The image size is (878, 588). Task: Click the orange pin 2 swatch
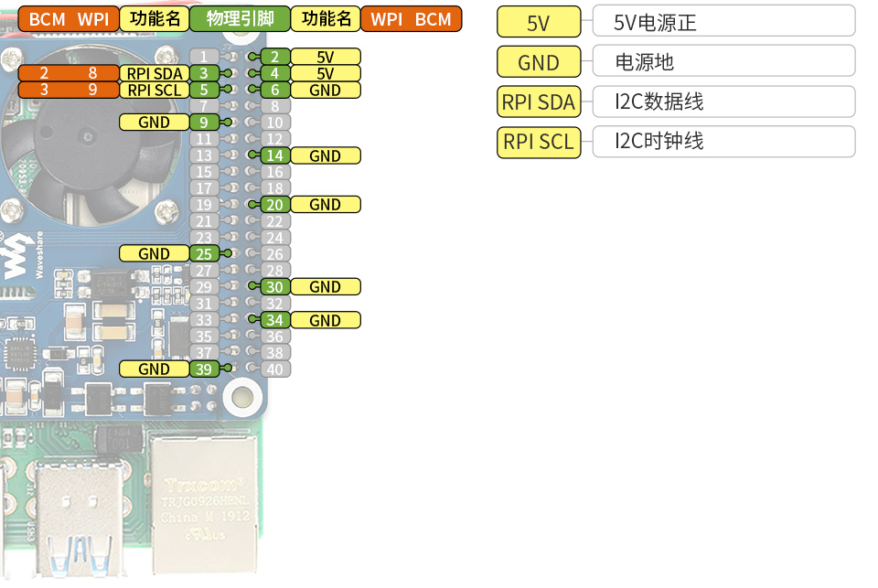[x=43, y=73]
